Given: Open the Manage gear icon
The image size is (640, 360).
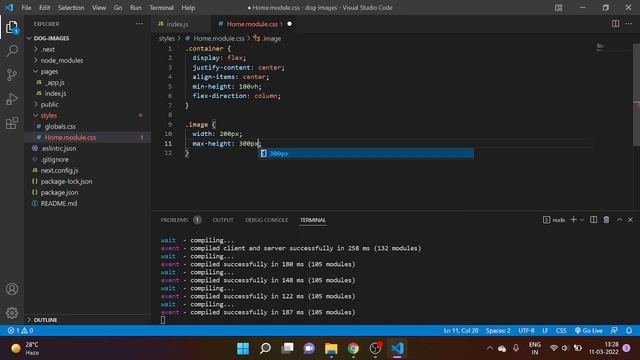Looking at the screenshot, I should tap(12, 313).
